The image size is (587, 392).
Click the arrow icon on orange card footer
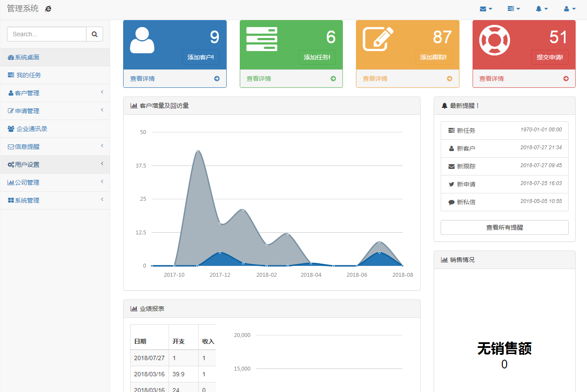tap(449, 79)
